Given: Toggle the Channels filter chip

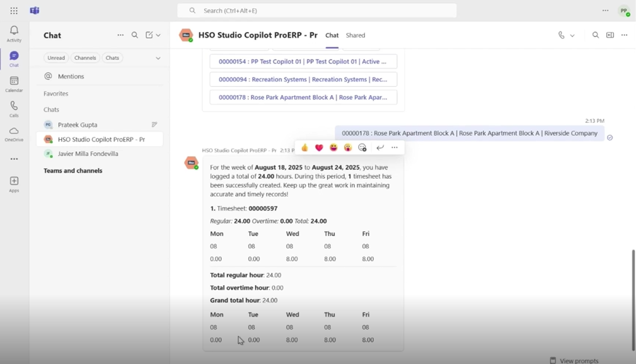Looking at the screenshot, I should (85, 58).
